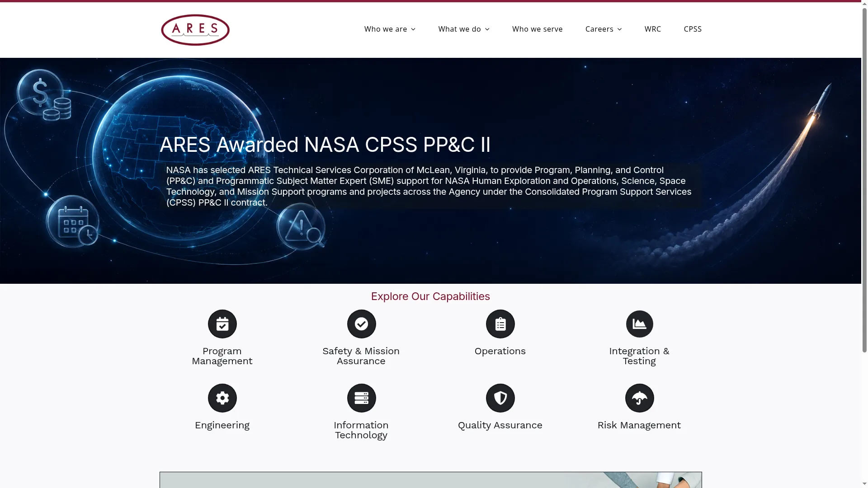Click the page vertical scrollbar thumb
The image size is (868, 488).
coord(864,181)
